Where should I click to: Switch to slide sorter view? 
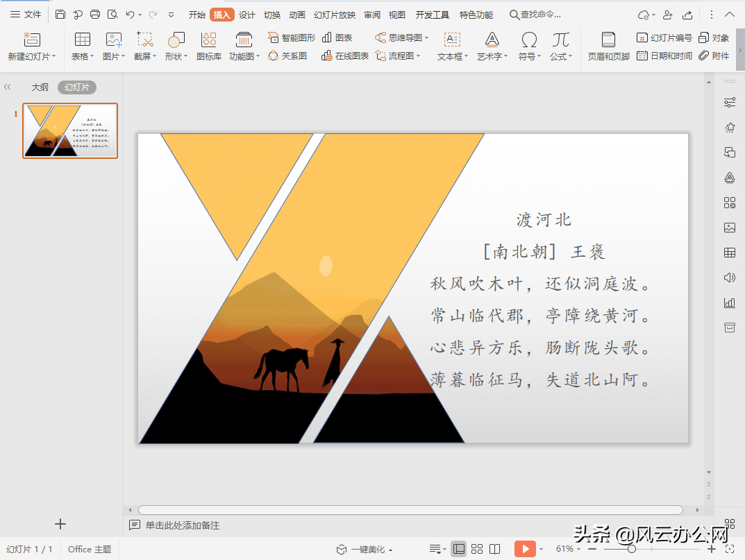478,548
